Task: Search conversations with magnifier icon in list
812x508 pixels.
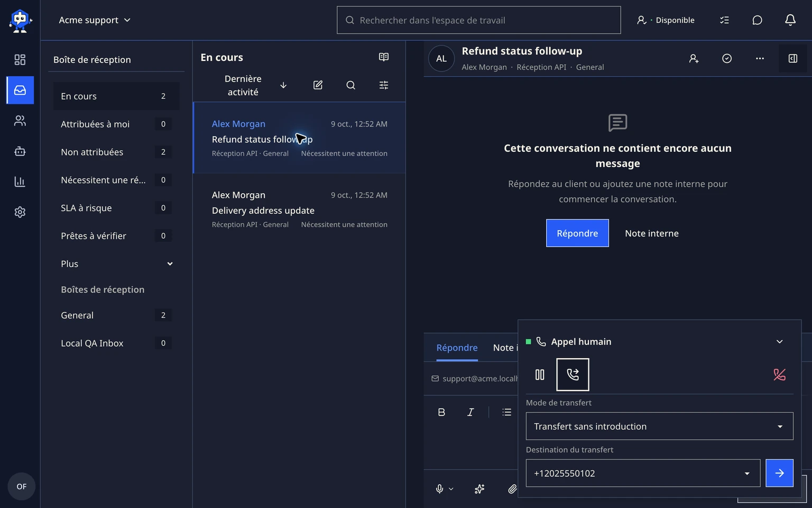Action: [350, 85]
